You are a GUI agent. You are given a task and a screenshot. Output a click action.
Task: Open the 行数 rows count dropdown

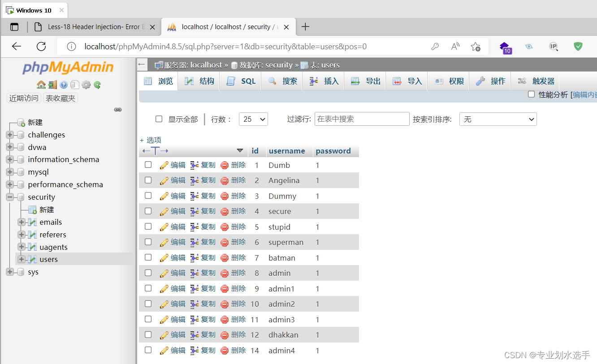(253, 119)
